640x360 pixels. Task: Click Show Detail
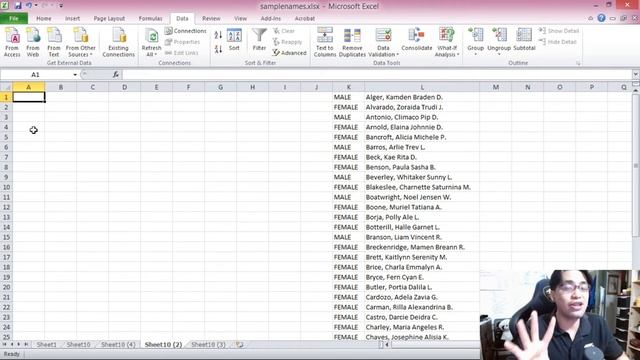tap(559, 31)
